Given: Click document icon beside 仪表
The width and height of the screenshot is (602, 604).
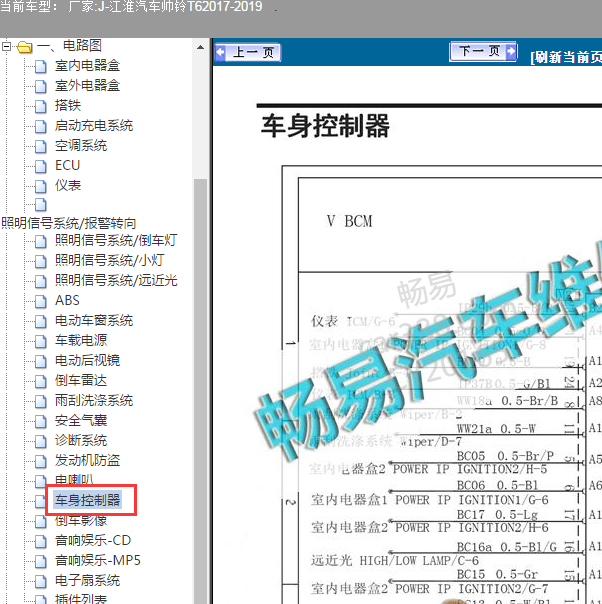Looking at the screenshot, I should click(x=41, y=186).
